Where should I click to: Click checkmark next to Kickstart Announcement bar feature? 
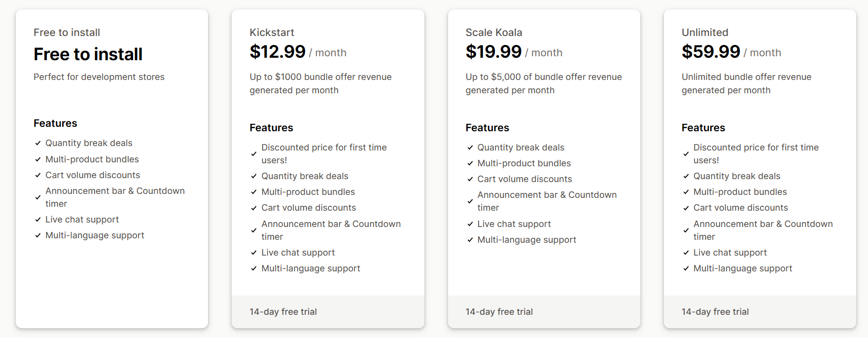pos(253,230)
